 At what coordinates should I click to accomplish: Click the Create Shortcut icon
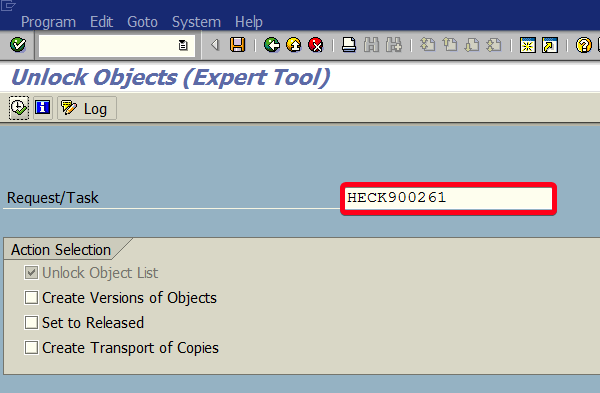click(x=550, y=45)
